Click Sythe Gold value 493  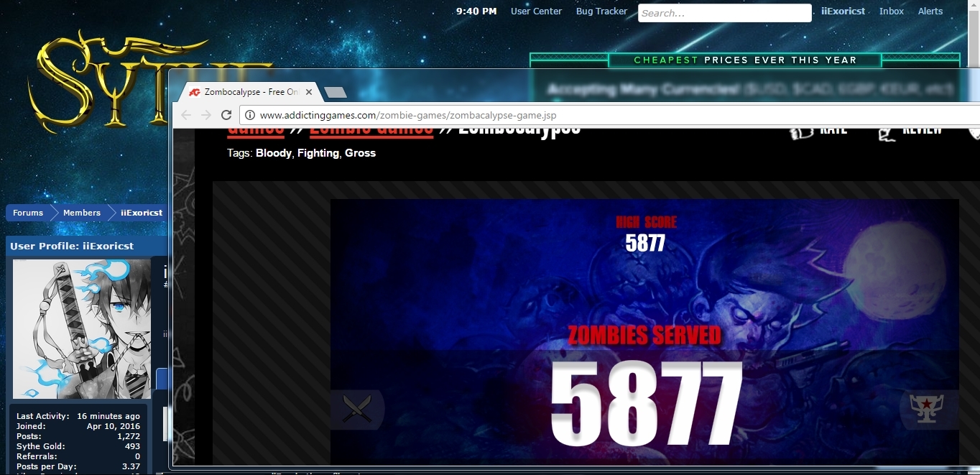coord(133,446)
